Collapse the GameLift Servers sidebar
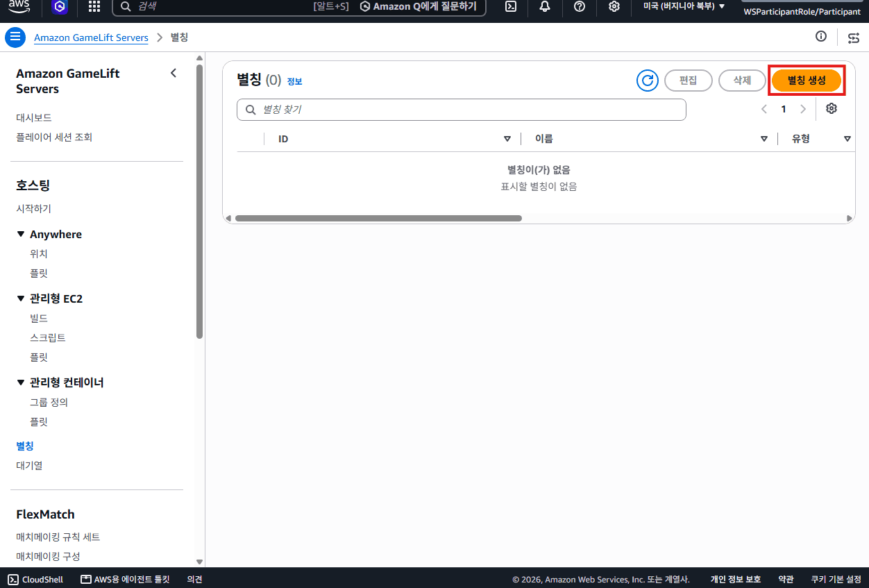869x588 pixels. [x=174, y=73]
